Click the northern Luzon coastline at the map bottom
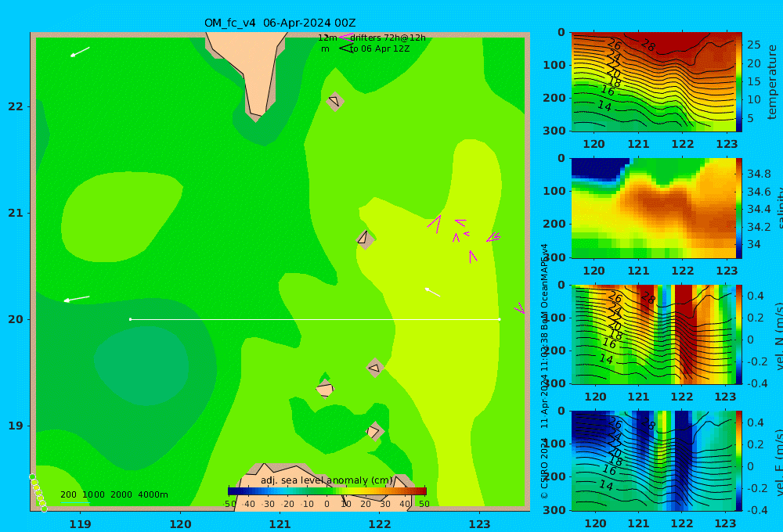 tap(325, 487)
